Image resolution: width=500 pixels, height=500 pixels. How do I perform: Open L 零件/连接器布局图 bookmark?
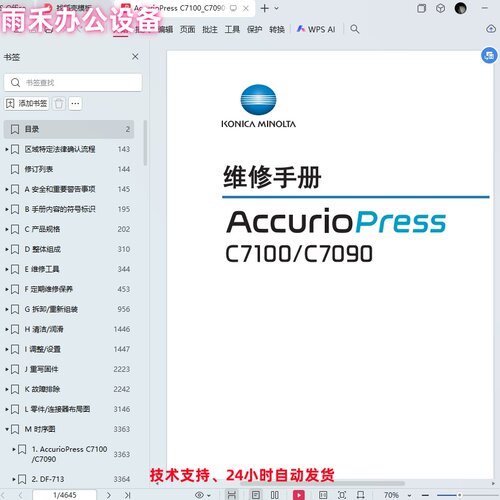point(69,409)
